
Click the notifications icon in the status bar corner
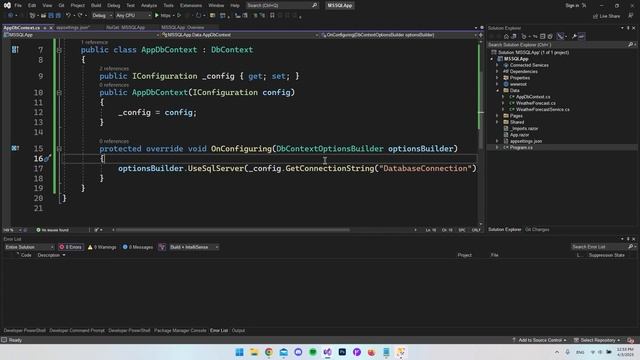[631, 340]
